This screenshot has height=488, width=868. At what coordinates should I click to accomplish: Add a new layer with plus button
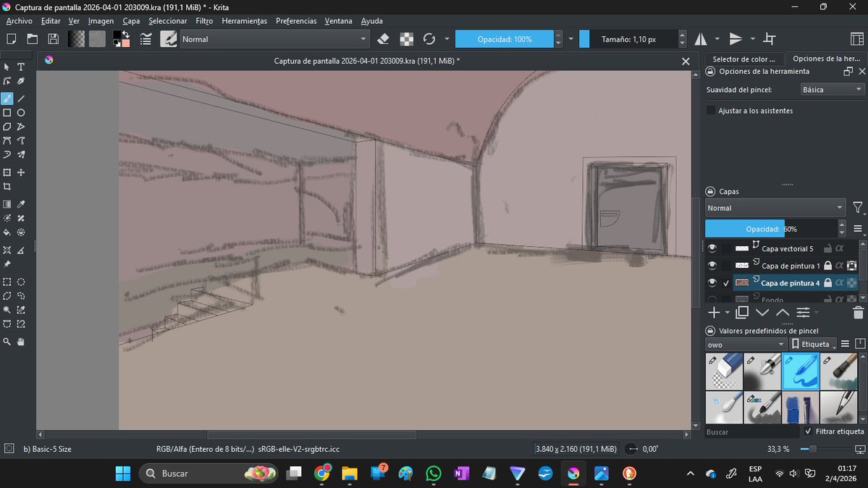coord(714,312)
